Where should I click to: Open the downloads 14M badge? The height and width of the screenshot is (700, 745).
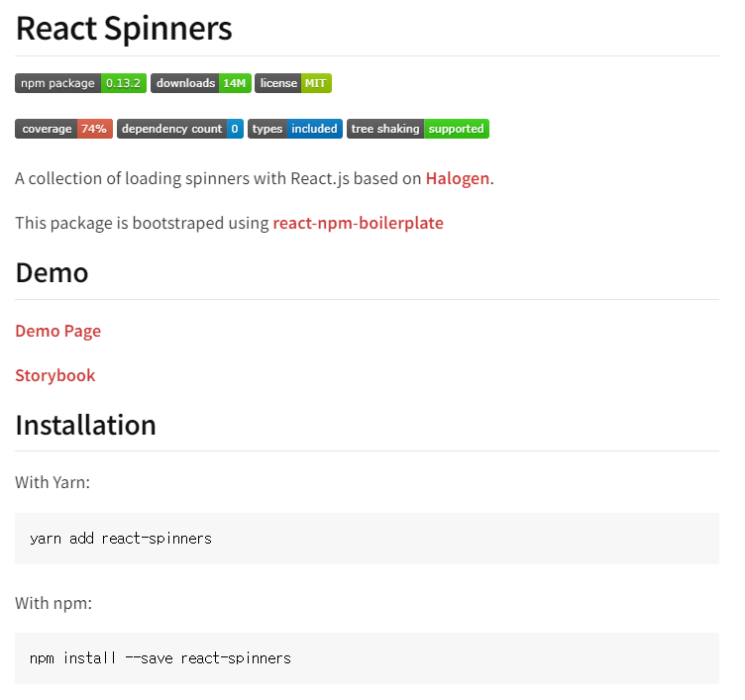click(201, 83)
